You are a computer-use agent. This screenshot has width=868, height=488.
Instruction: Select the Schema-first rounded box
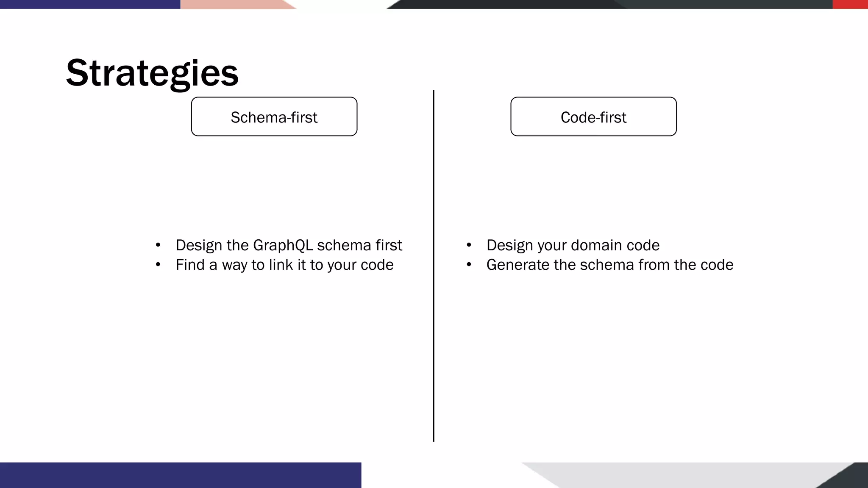click(x=274, y=116)
